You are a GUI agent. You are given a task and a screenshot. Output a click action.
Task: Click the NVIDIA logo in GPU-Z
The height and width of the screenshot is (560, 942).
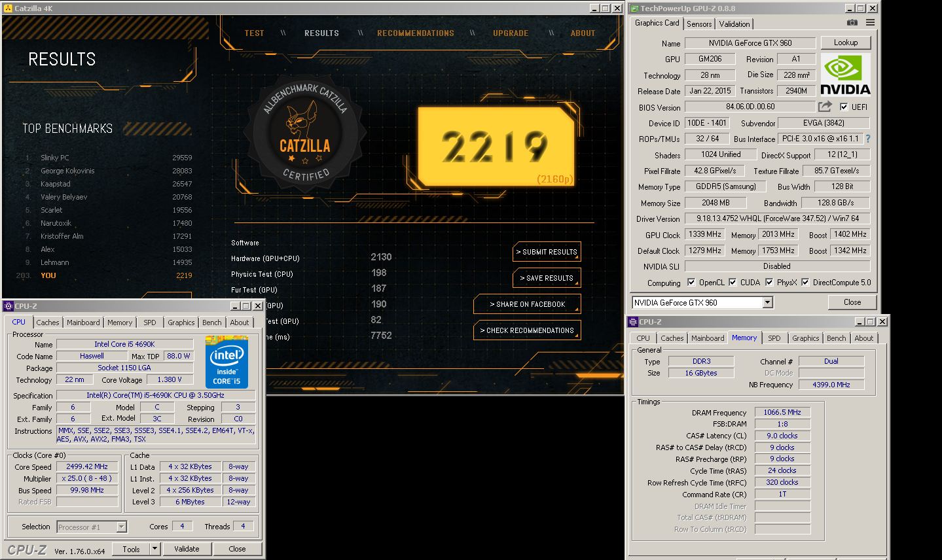(846, 75)
